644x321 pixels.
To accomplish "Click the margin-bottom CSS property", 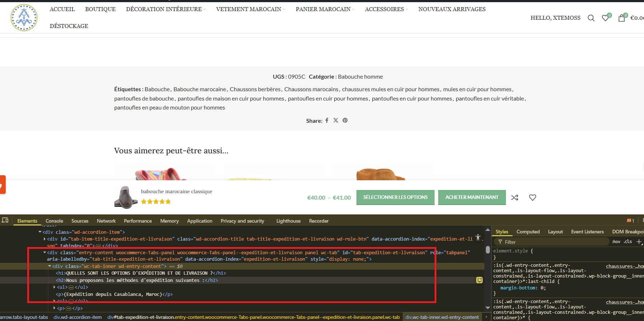I will pyautogui.click(x=518, y=288).
